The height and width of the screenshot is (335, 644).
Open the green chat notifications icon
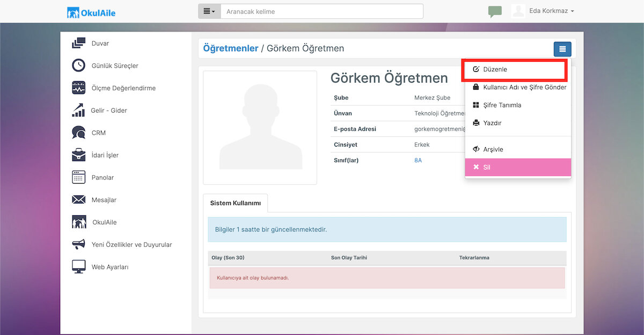coord(495,11)
